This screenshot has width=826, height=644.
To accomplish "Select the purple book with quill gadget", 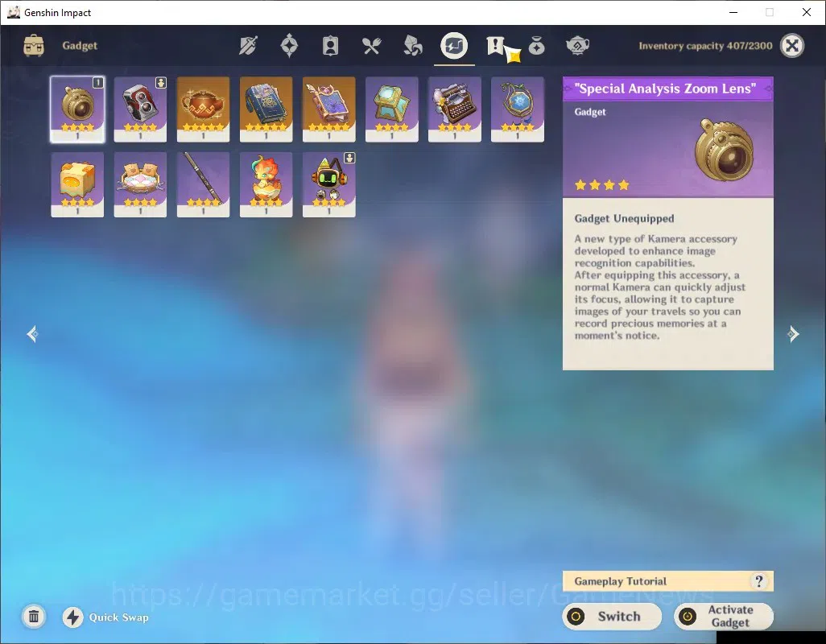I will tap(328, 109).
